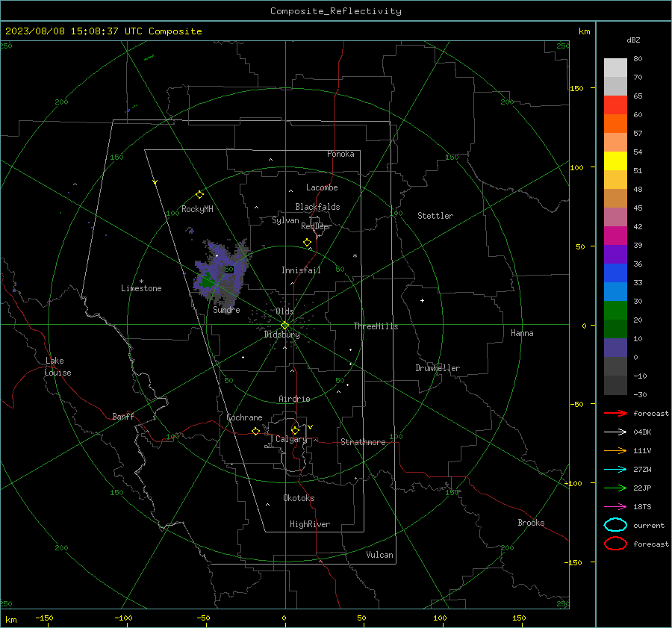Screen dimensions: 672x628
Task: Click the white 04DK arrow icon
Action: tap(615, 432)
